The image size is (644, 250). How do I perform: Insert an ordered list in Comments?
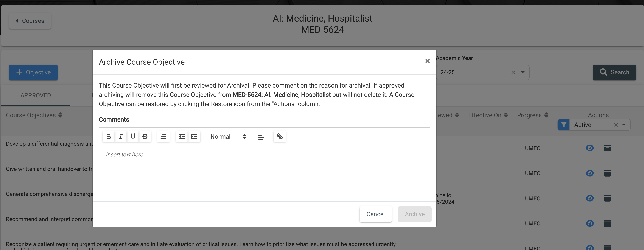[163, 136]
